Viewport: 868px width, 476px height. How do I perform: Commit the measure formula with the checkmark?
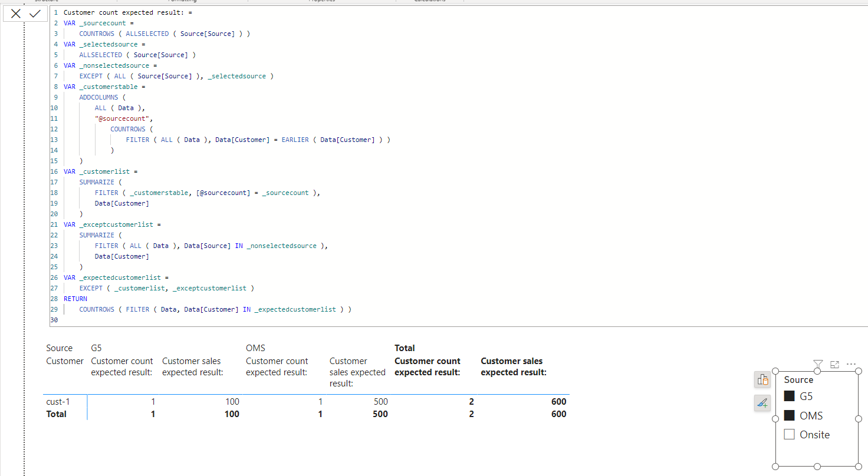[35, 14]
